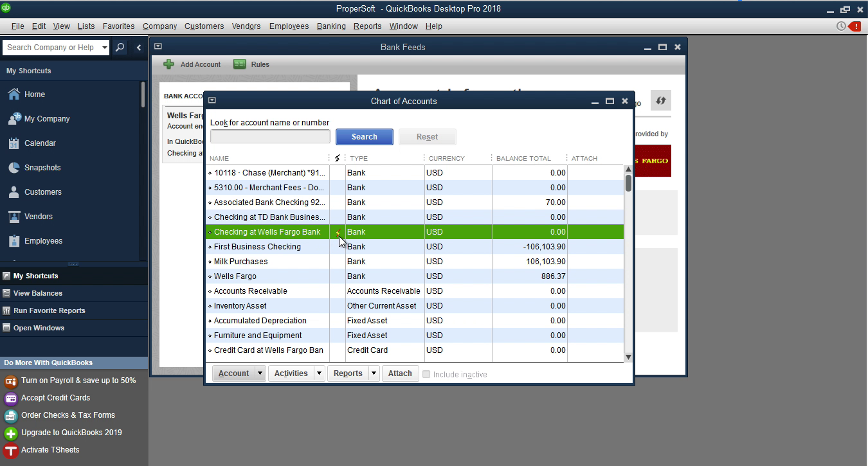Click the search magnifier icon
The image size is (868, 466).
[120, 48]
